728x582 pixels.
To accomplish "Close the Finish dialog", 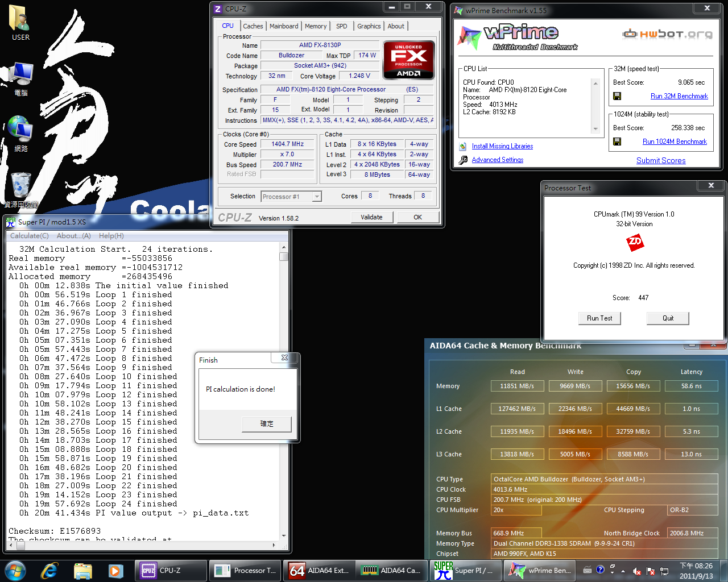I will [x=284, y=358].
